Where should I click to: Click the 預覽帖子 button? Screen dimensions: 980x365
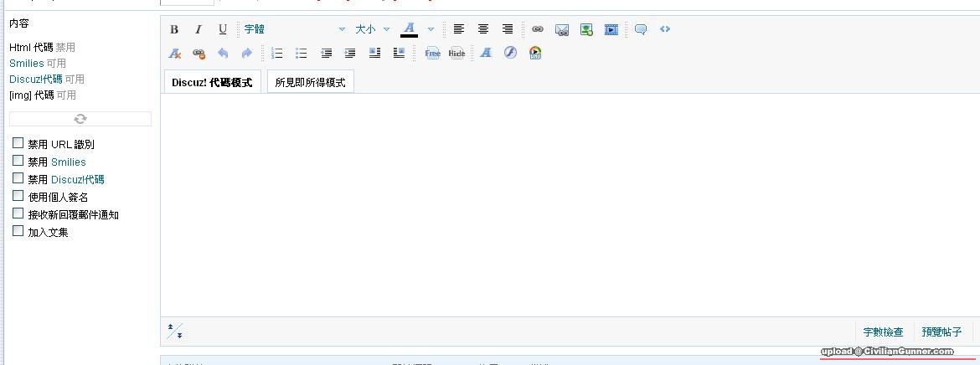pos(941,332)
